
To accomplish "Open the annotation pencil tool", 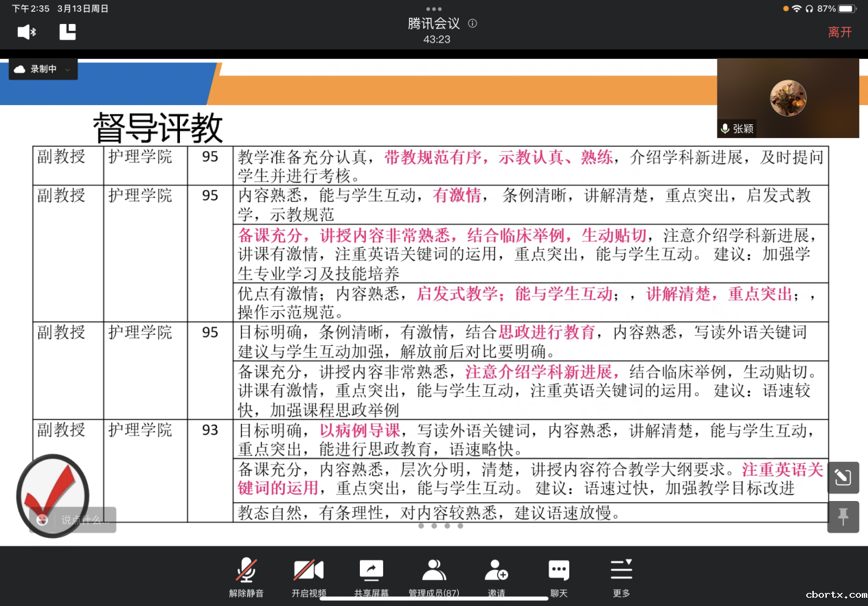I will click(x=843, y=478).
